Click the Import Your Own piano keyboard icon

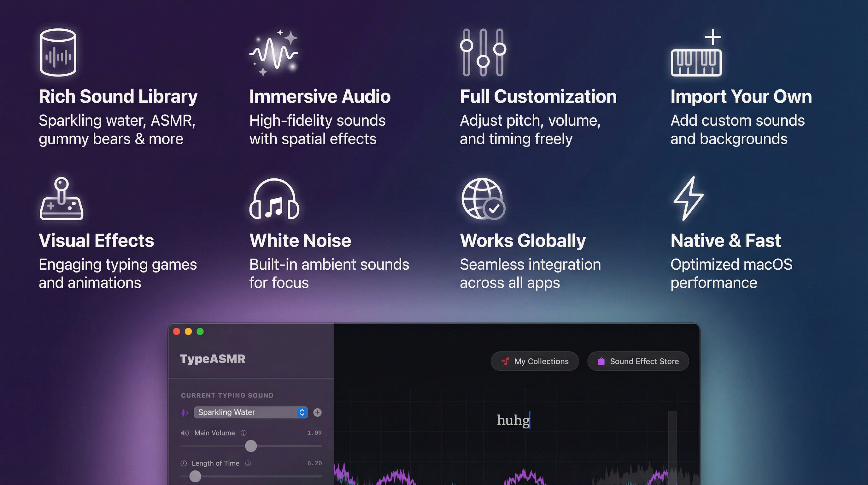pyautogui.click(x=696, y=61)
